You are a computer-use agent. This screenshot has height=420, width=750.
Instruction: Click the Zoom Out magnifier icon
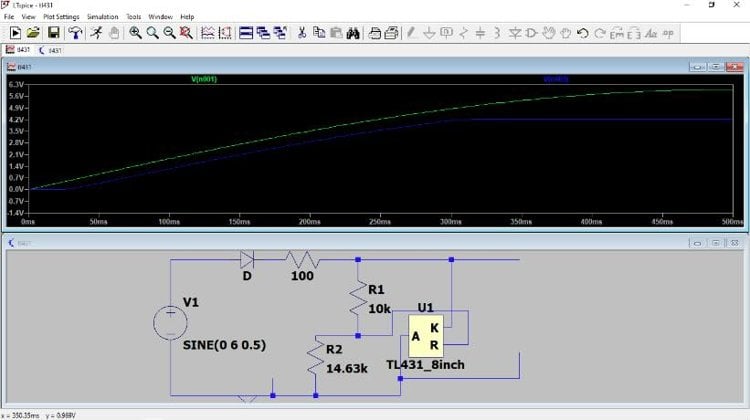tap(169, 33)
